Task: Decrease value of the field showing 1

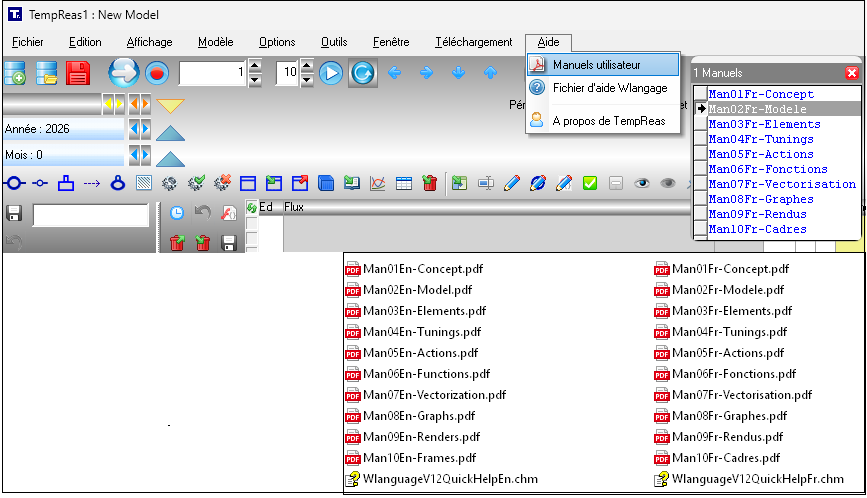Action: coord(255,80)
